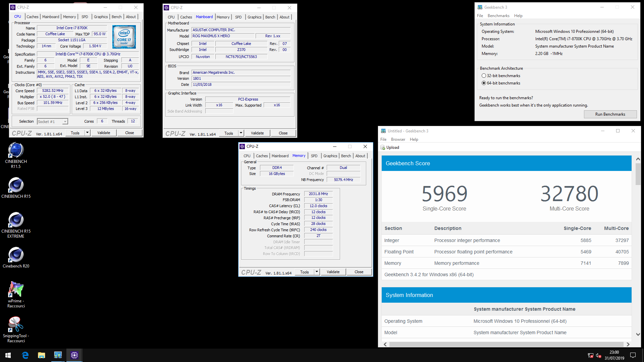Click DRAM Frequency value 2031.8 MHz

tap(318, 194)
